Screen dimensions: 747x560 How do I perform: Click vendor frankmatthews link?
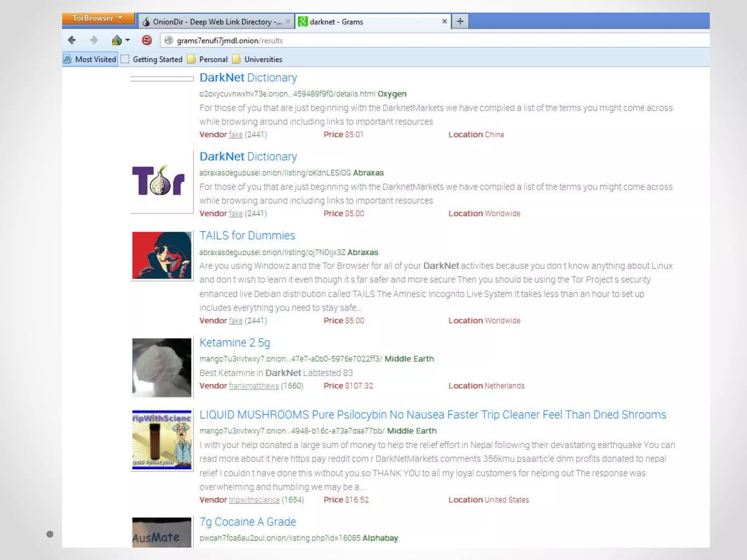(253, 386)
